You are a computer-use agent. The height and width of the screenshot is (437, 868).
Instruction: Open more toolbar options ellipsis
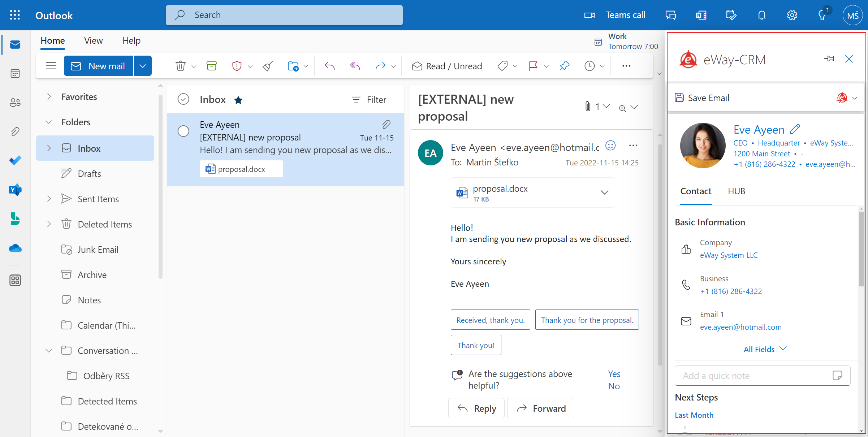[x=626, y=66]
